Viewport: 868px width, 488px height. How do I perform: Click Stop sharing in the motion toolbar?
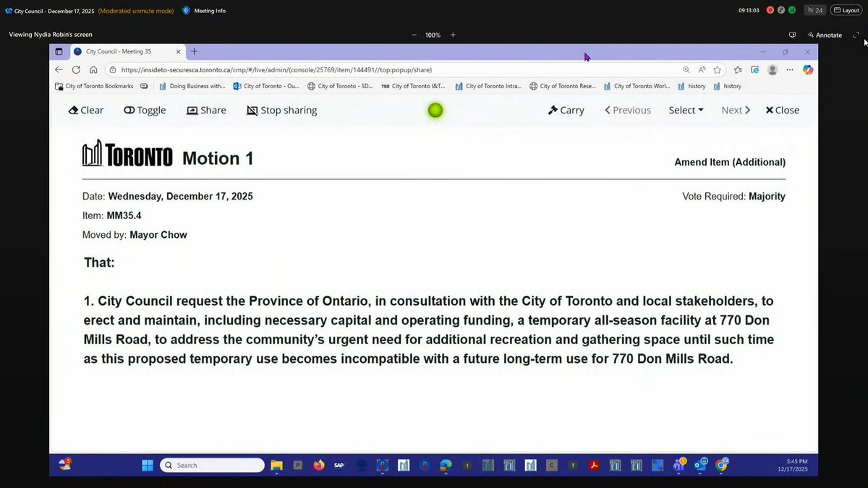tap(281, 110)
